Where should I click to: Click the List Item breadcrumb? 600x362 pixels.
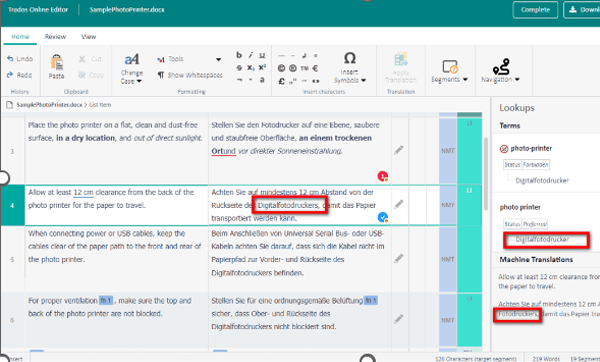click(100, 104)
